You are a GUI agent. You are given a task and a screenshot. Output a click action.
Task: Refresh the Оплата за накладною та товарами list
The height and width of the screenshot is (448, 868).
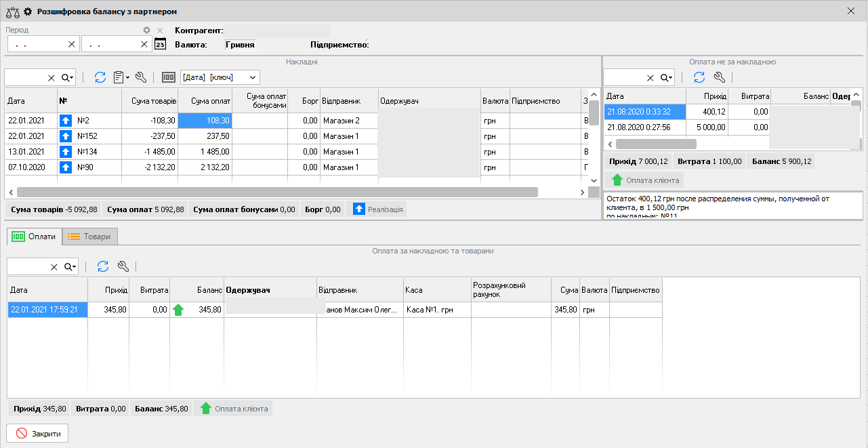point(103,266)
